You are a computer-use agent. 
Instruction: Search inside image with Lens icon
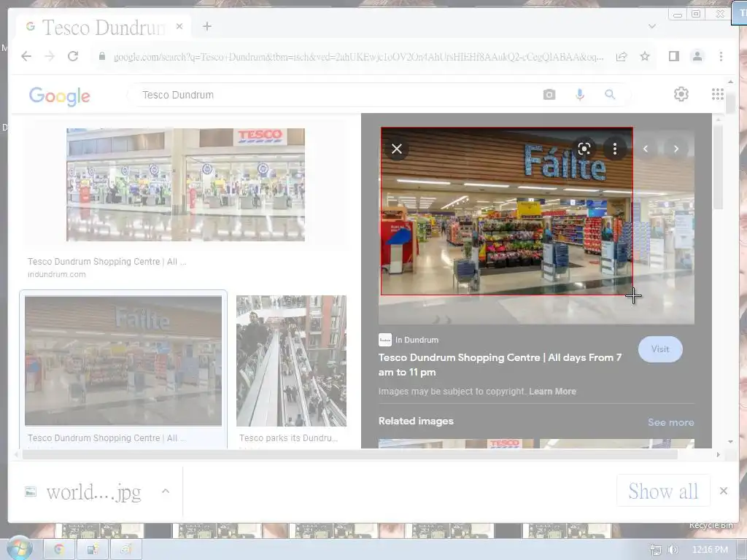[584, 149]
